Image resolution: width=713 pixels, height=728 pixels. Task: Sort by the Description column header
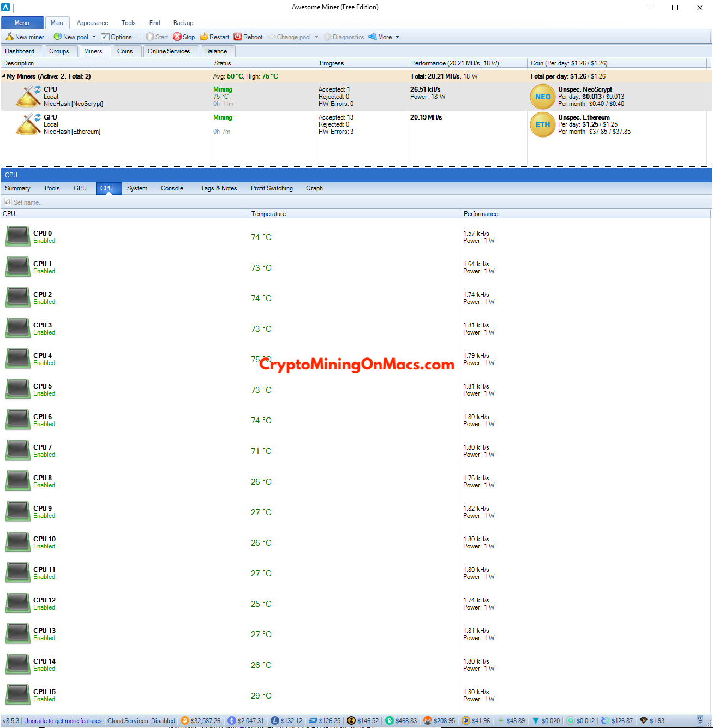tap(106, 63)
